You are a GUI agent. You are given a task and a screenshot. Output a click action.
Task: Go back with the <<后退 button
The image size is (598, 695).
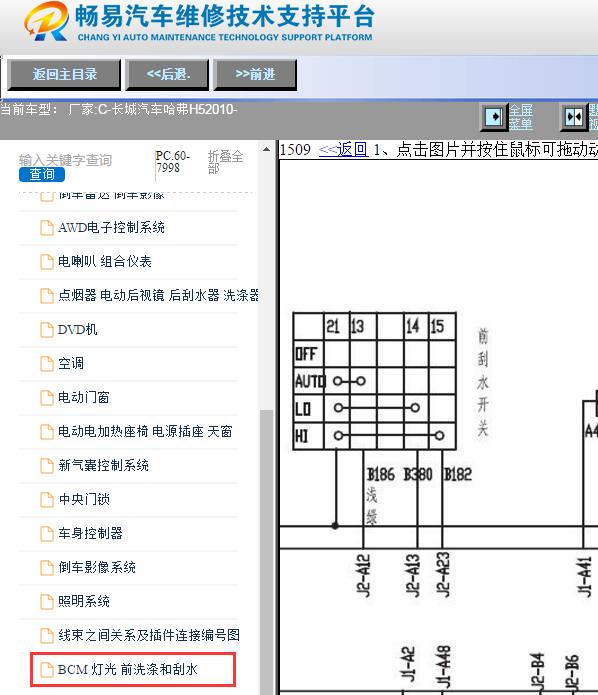point(167,74)
